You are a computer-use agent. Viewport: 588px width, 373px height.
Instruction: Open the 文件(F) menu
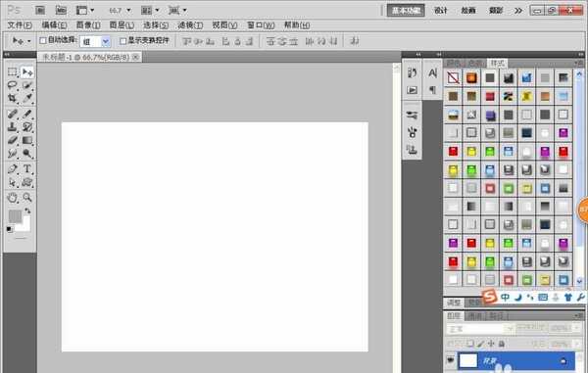point(20,25)
